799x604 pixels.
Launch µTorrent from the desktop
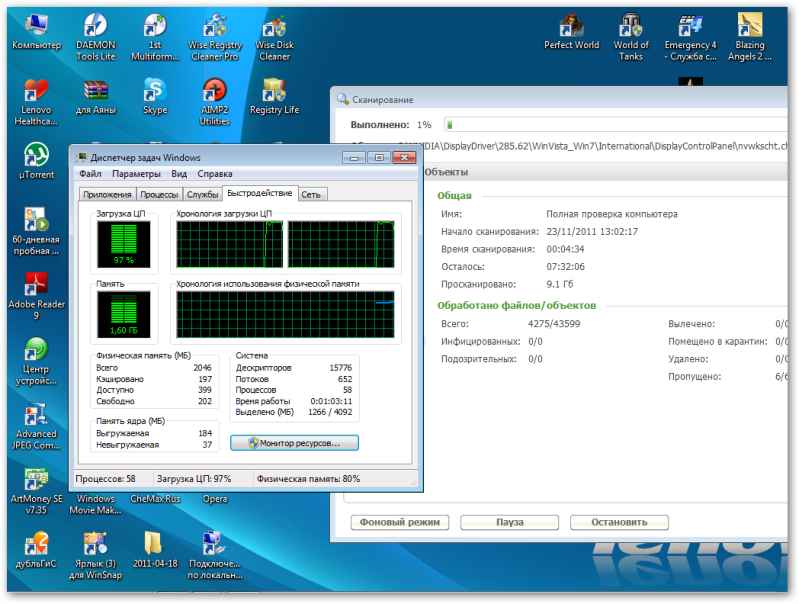pos(36,155)
